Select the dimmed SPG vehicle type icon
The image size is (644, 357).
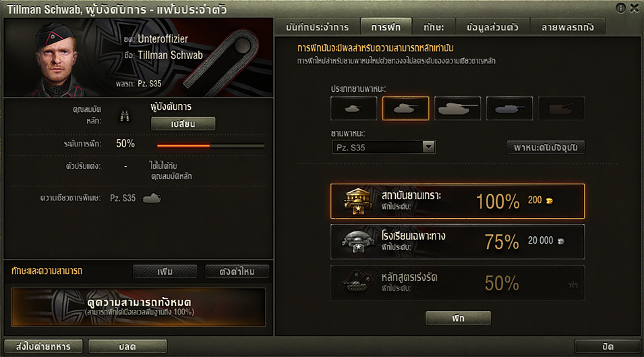(x=561, y=109)
